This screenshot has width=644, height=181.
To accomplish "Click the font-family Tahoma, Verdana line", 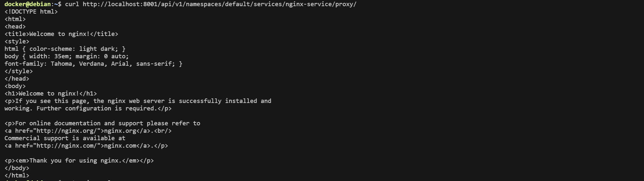I will pyautogui.click(x=93, y=64).
